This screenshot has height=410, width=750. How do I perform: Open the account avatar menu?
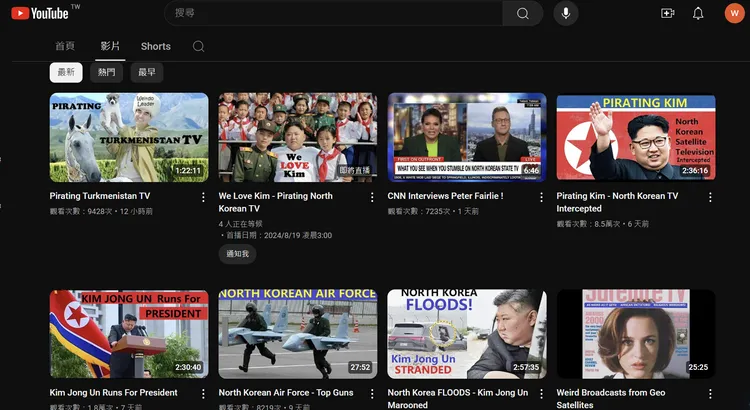tap(733, 13)
